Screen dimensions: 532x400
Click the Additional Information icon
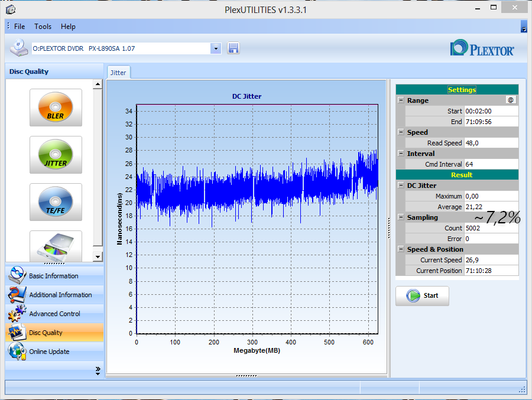(17, 294)
